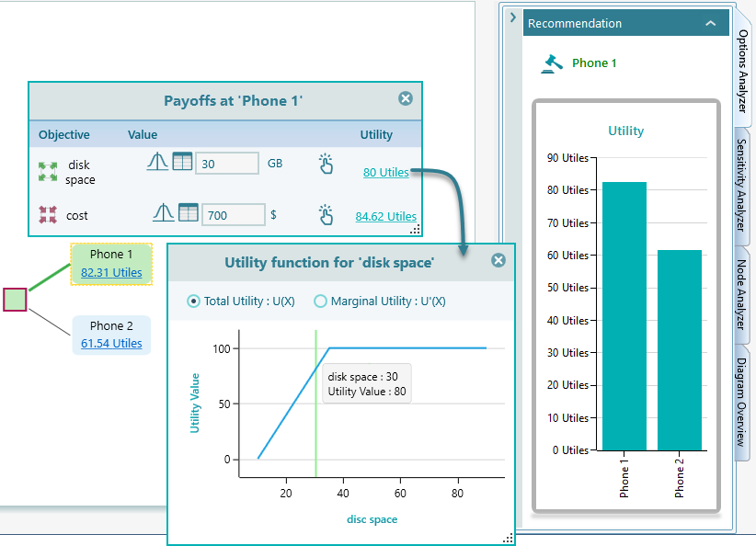
Task: Click the 61.54 Utiles link under Phone 2
Action: pyautogui.click(x=111, y=343)
